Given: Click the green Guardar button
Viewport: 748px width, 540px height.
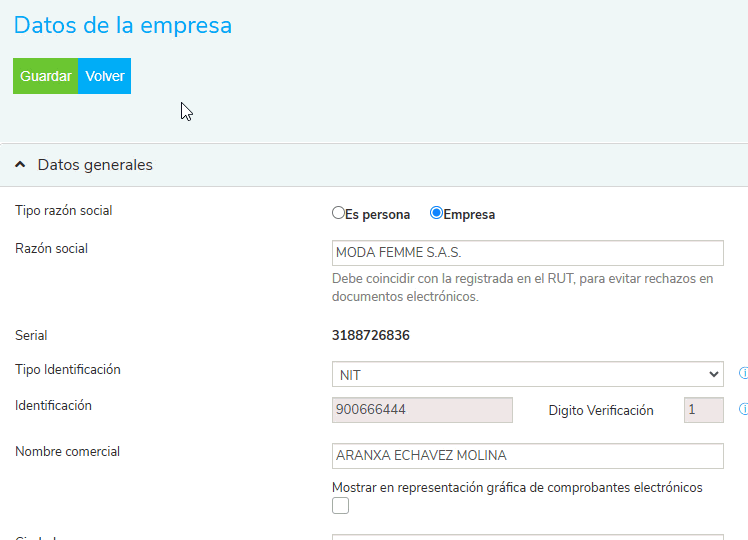Looking at the screenshot, I should coord(45,76).
